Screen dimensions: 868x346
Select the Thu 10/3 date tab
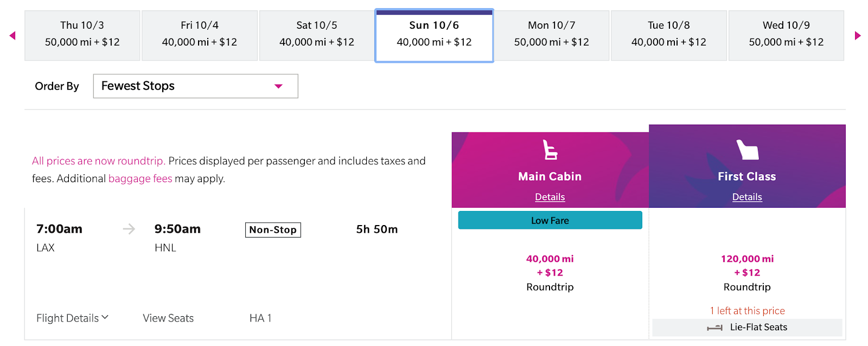[82, 34]
